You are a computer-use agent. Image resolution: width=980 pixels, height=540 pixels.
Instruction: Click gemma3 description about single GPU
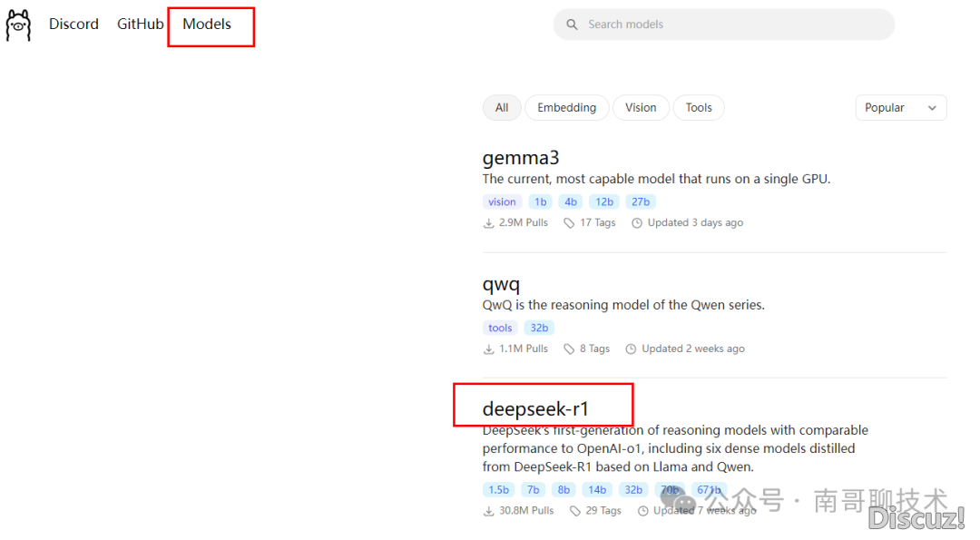(656, 180)
